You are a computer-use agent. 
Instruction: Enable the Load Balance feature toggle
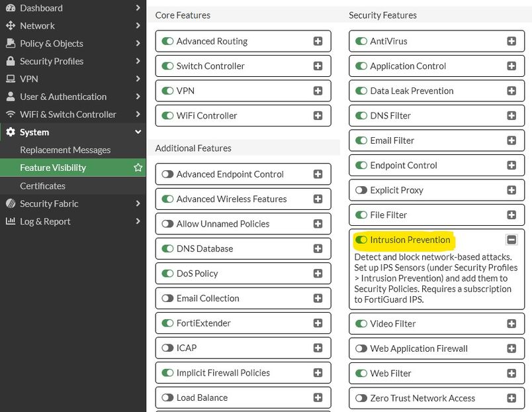pyautogui.click(x=167, y=397)
